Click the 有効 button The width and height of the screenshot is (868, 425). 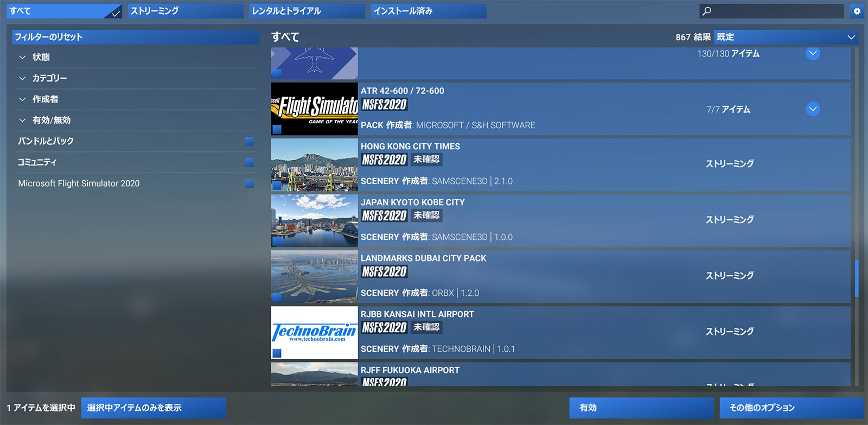click(641, 408)
